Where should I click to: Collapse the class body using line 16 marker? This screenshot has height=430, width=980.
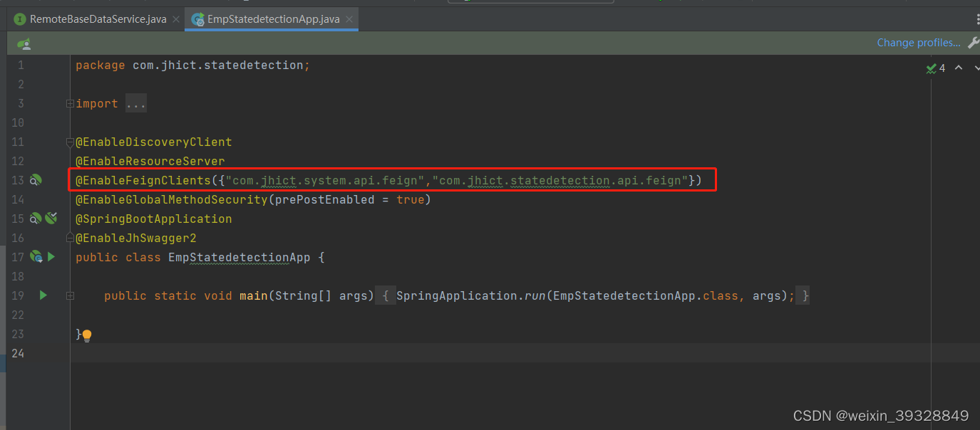[69, 238]
